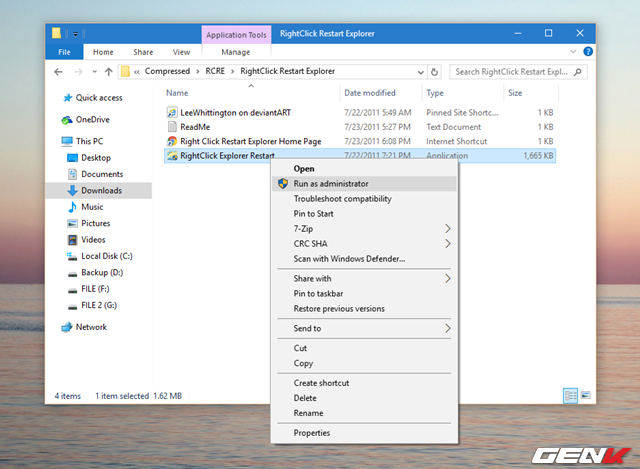640x469 pixels.
Task: Click the This PC monitor icon
Action: point(67,141)
